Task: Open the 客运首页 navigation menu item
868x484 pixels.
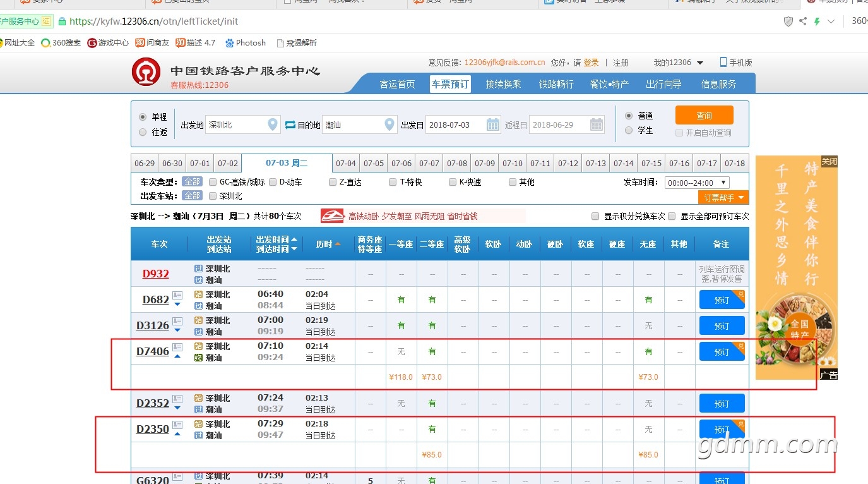Action: [397, 84]
